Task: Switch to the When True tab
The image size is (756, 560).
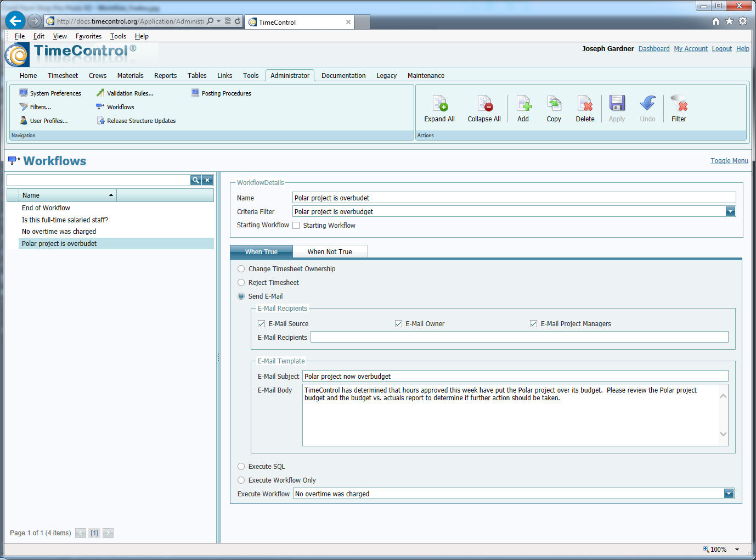Action: coord(261,251)
